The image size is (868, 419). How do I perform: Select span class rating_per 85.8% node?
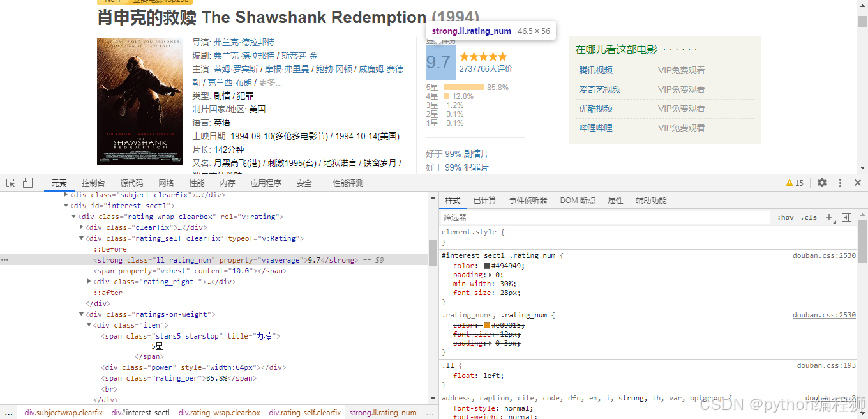[179, 378]
